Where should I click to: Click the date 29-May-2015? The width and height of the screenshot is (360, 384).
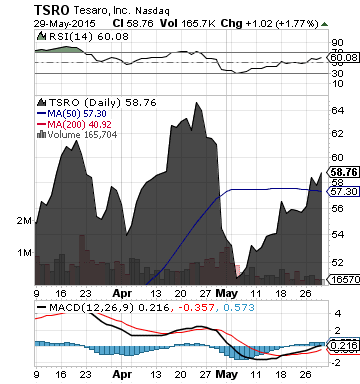point(65,24)
